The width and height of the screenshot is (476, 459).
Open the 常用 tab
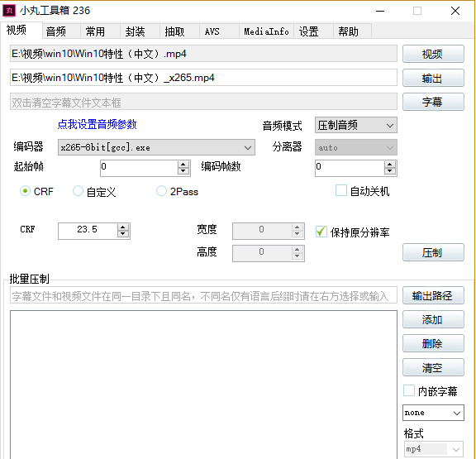101,31
